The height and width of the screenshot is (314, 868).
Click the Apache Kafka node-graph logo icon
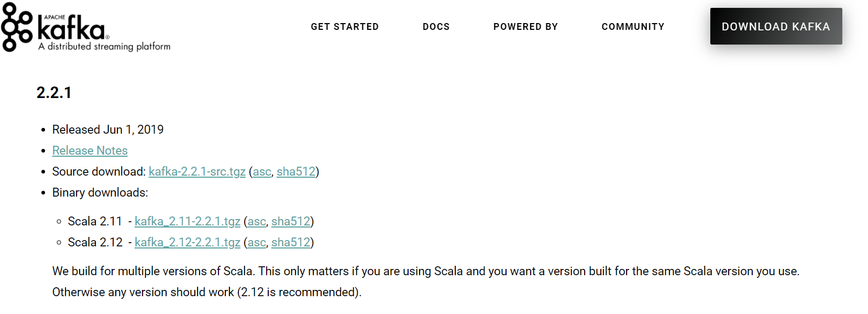click(x=17, y=27)
